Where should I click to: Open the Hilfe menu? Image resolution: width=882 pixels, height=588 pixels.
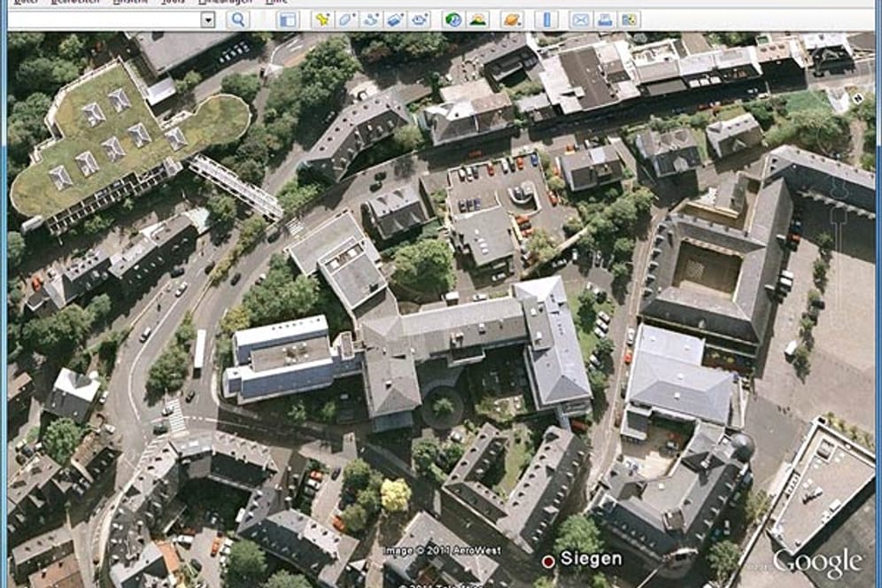click(275, 2)
